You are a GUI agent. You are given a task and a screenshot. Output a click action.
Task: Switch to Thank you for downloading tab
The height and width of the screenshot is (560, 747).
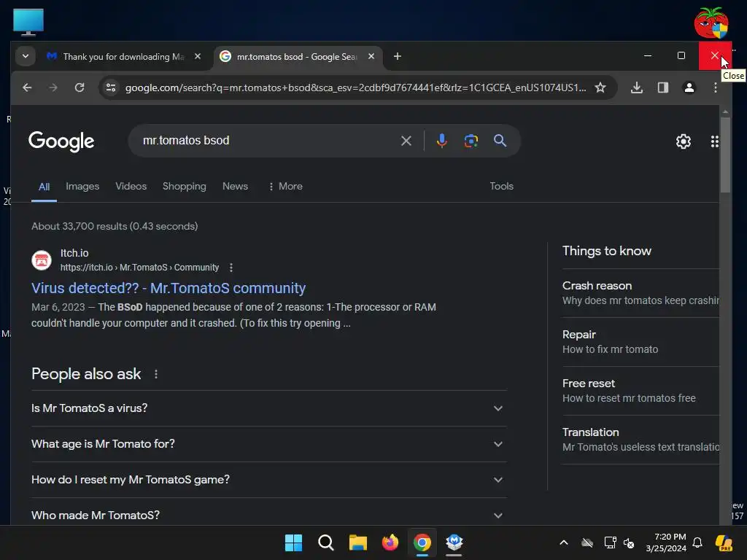coord(123,57)
